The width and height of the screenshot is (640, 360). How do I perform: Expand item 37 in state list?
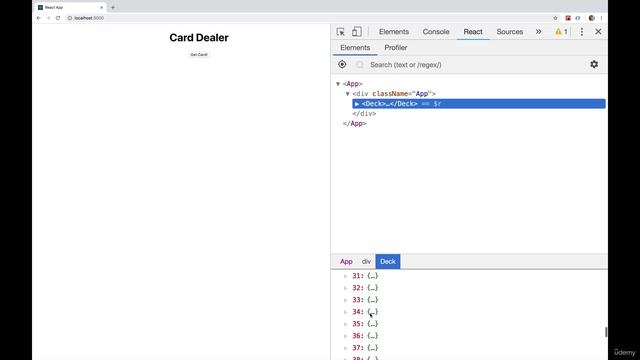coord(346,348)
